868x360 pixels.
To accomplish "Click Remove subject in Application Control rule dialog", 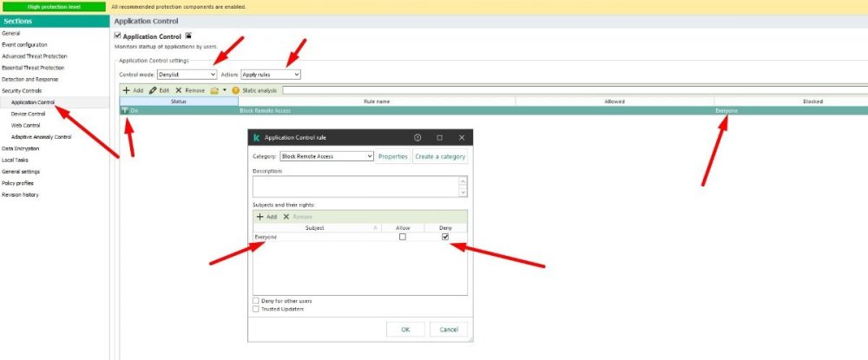I will [x=298, y=217].
